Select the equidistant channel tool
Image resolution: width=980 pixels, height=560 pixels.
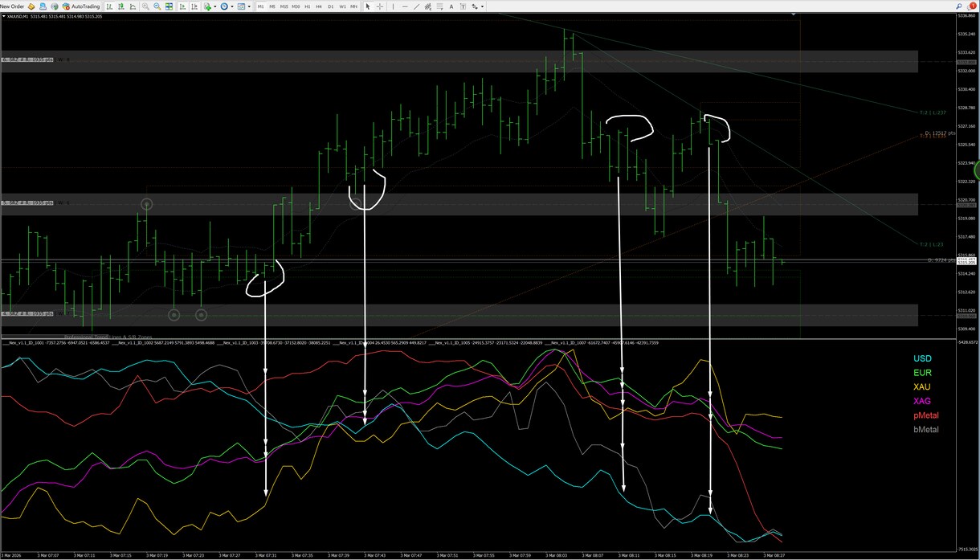click(428, 6)
